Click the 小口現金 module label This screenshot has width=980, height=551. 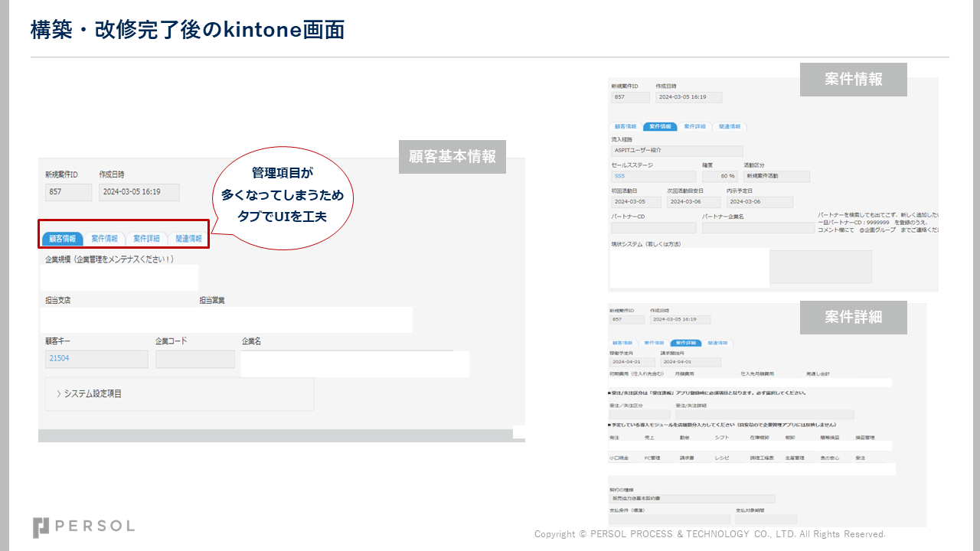[619, 458]
